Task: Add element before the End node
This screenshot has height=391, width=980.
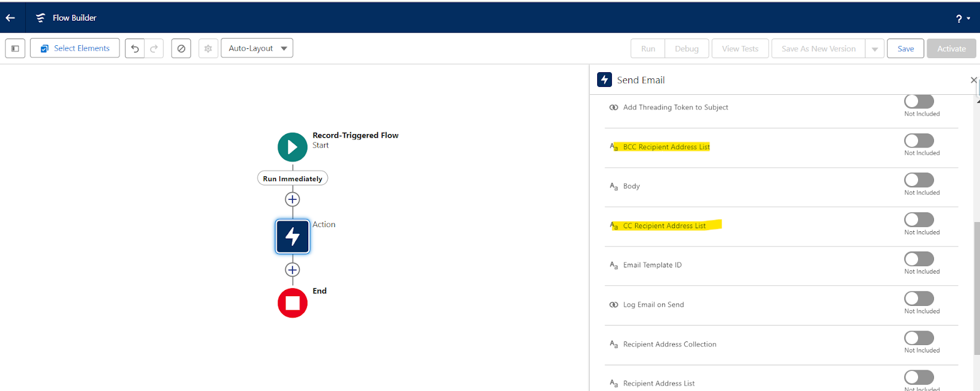Action: 293,270
